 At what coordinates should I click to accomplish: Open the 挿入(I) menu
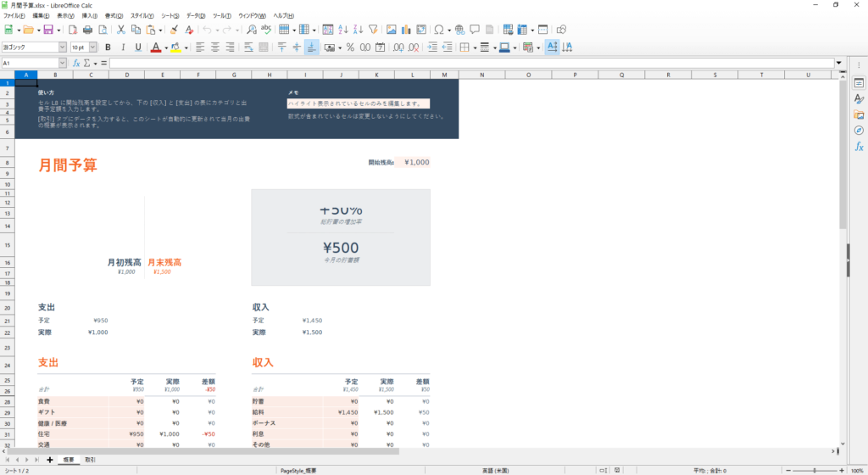pyautogui.click(x=89, y=16)
